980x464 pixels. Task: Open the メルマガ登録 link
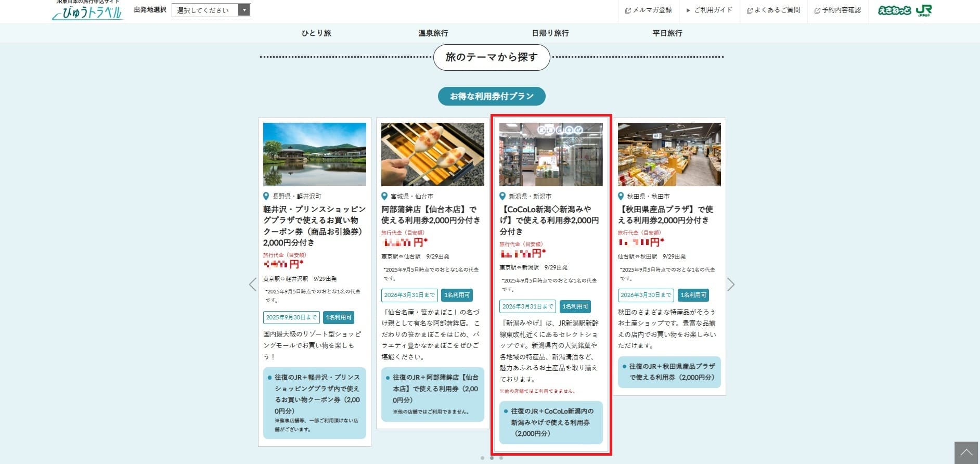tap(649, 10)
